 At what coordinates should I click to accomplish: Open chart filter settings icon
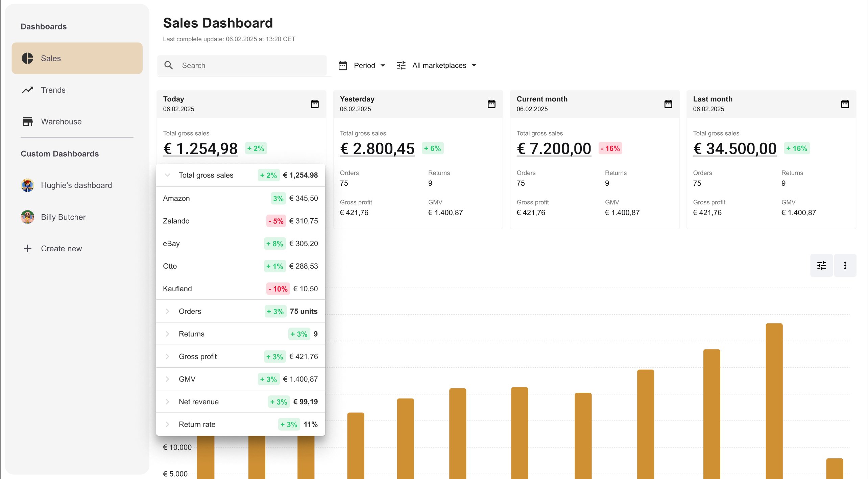(x=821, y=265)
